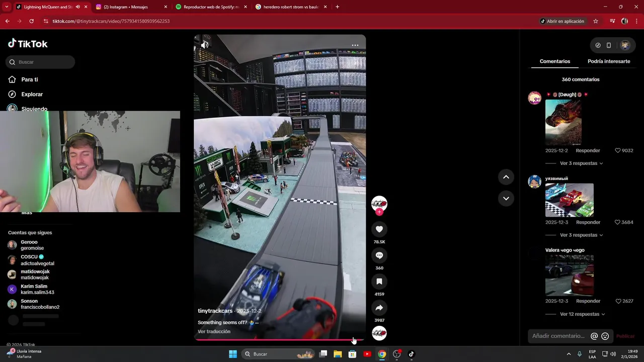Switch to Instagram Mensajes tab
This screenshot has height=362, width=644.
131,7
